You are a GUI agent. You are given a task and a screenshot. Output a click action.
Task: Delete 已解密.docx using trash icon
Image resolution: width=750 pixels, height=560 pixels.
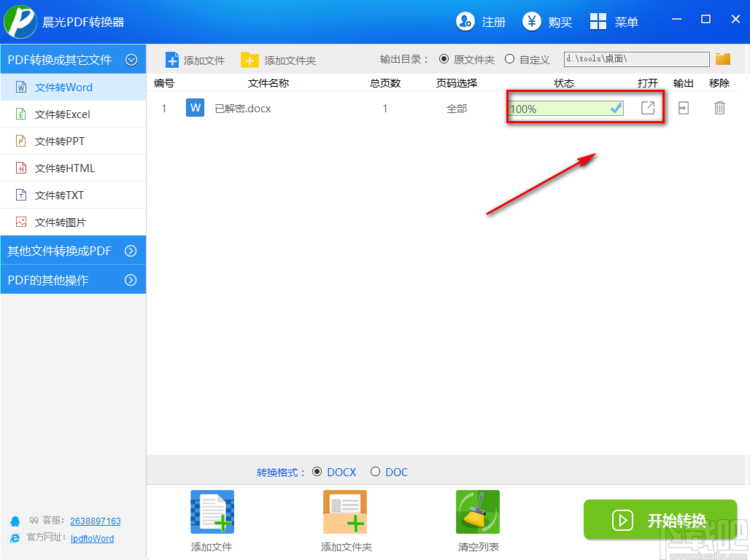[x=719, y=108]
